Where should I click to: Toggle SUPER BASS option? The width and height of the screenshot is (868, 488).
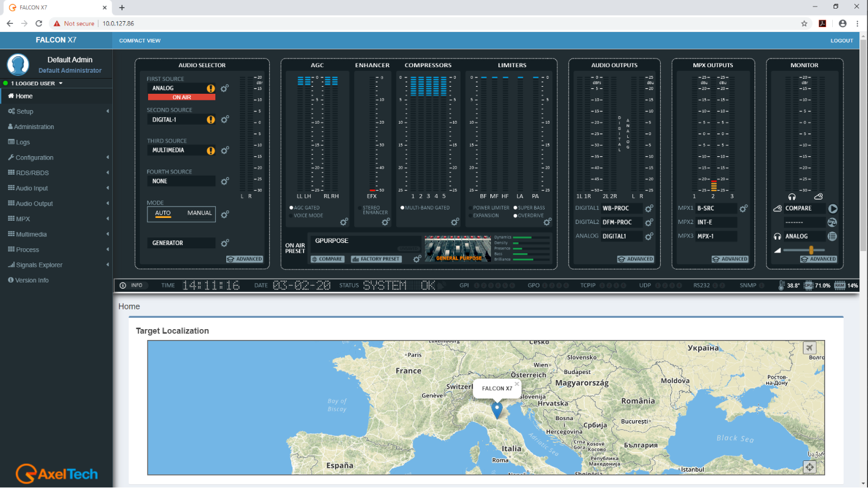click(529, 208)
